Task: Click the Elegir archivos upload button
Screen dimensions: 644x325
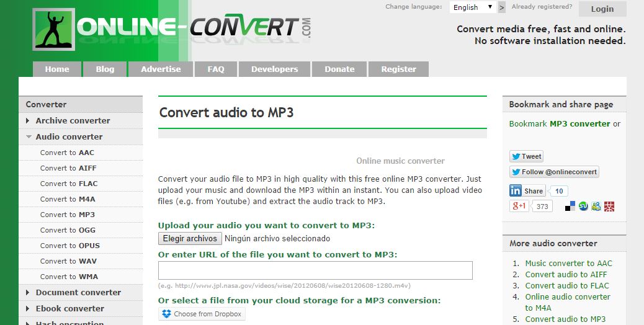Action: 190,238
